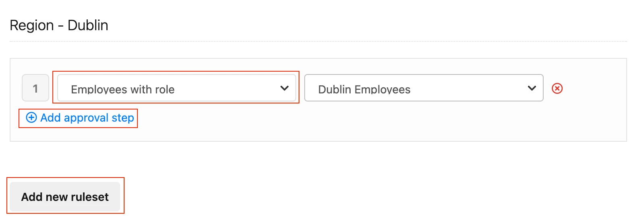Click the Add new ruleset button
The height and width of the screenshot is (219, 644).
(x=65, y=196)
